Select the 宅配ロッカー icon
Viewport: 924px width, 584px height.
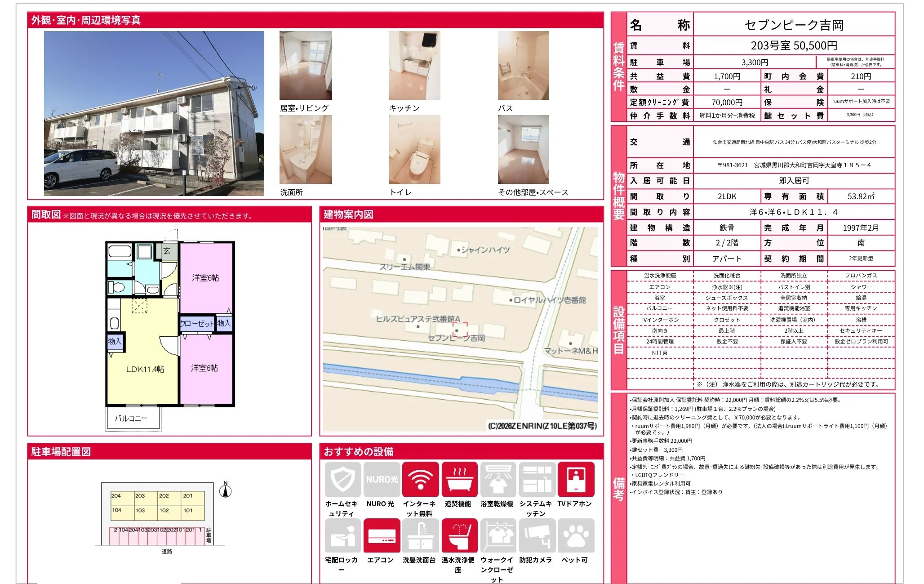[x=342, y=535]
